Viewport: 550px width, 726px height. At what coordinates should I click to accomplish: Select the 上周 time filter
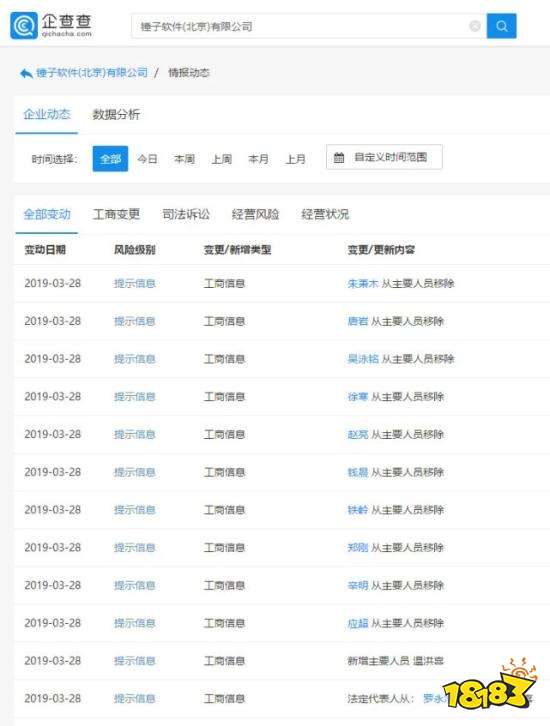coord(221,159)
